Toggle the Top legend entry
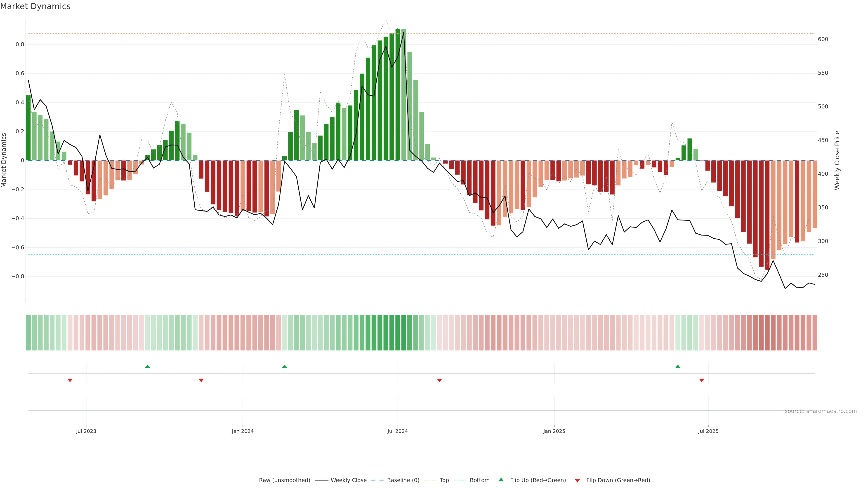The image size is (868, 488). [444, 480]
